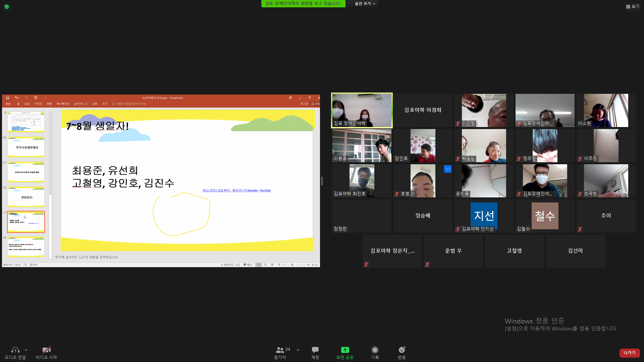Open the Reactions smiley icon
The height and width of the screenshot is (362, 644).
point(402,350)
